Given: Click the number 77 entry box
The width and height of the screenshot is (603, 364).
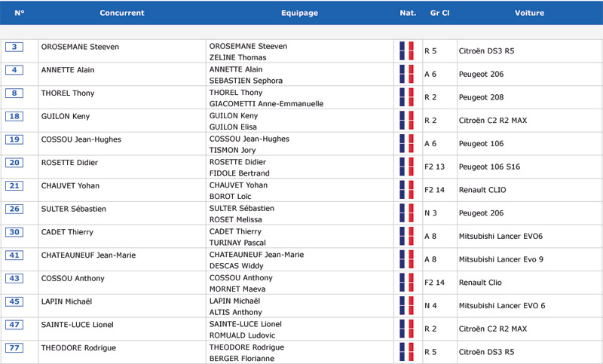Looking at the screenshot, I should 14,348.
